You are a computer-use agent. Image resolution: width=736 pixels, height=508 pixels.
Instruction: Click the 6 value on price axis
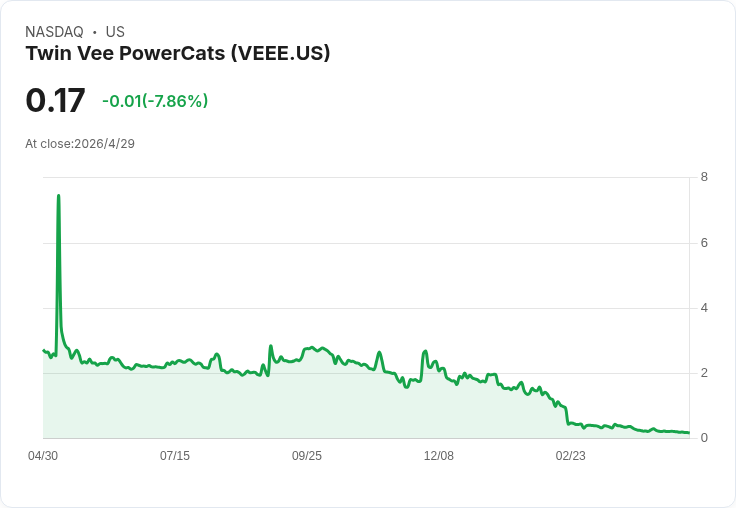(704, 243)
